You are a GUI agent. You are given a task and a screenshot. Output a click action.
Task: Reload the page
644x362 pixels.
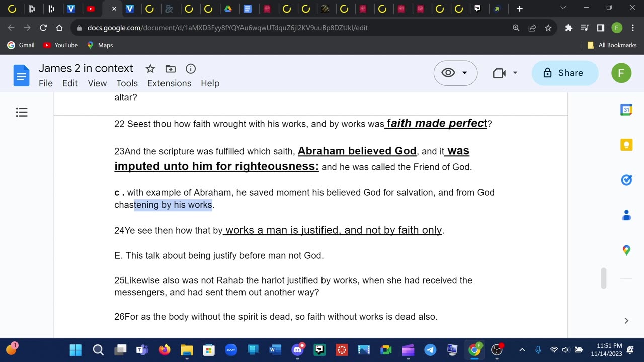point(43,28)
